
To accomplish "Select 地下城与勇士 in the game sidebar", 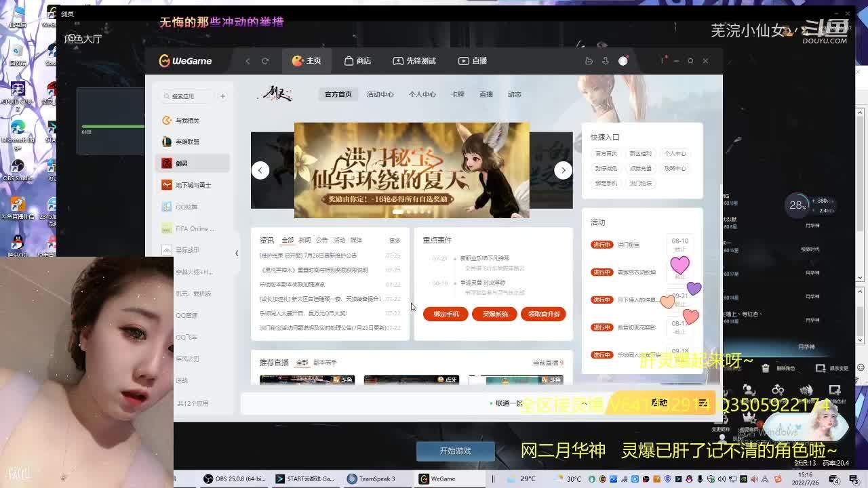I will 193,185.
